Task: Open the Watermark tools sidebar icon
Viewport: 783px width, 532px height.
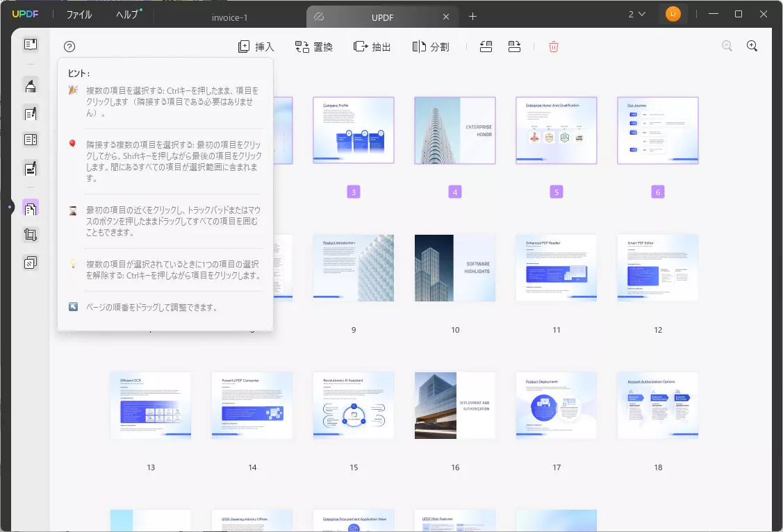Action: click(31, 263)
